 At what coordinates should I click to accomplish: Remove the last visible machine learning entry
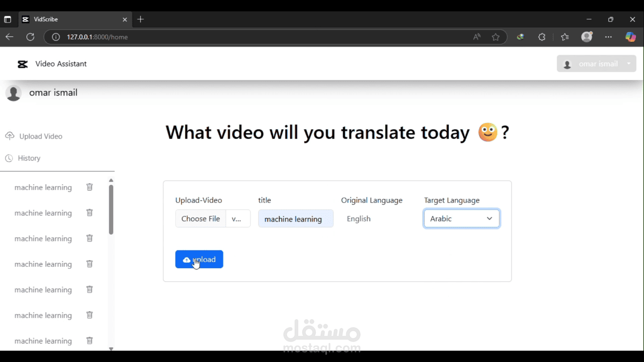tap(90, 340)
